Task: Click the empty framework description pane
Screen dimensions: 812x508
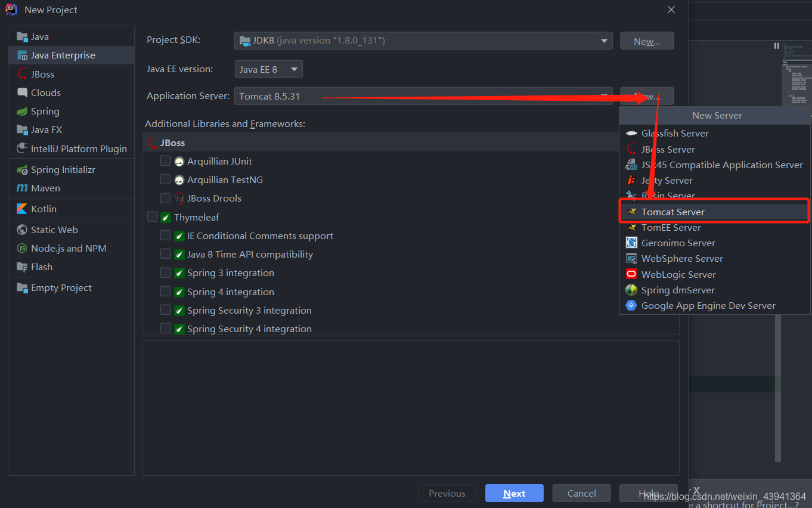Action: click(411, 408)
